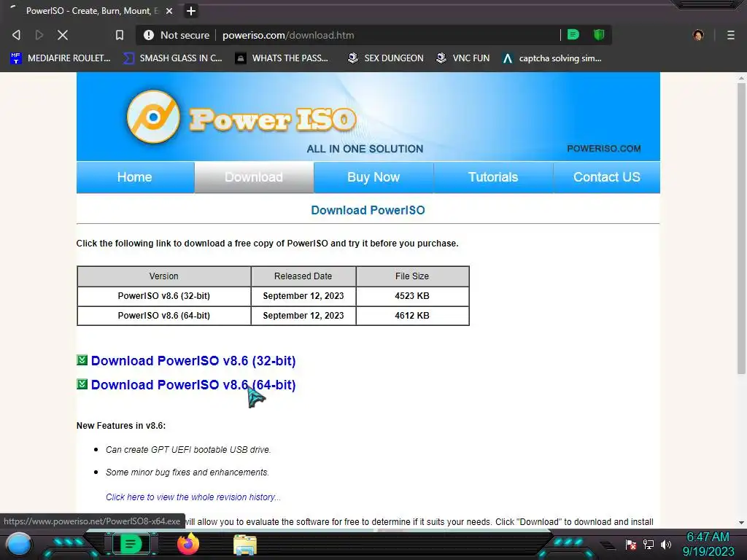Screen dimensions: 747x560
Task: Click the volume speaker tray icon
Action: coord(665,545)
